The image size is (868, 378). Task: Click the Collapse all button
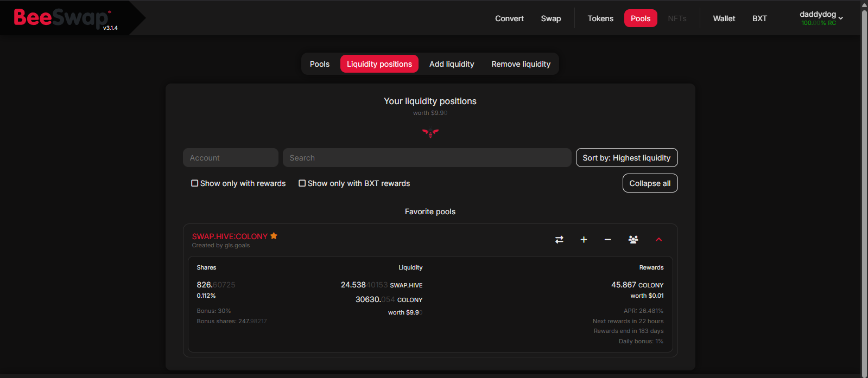650,183
